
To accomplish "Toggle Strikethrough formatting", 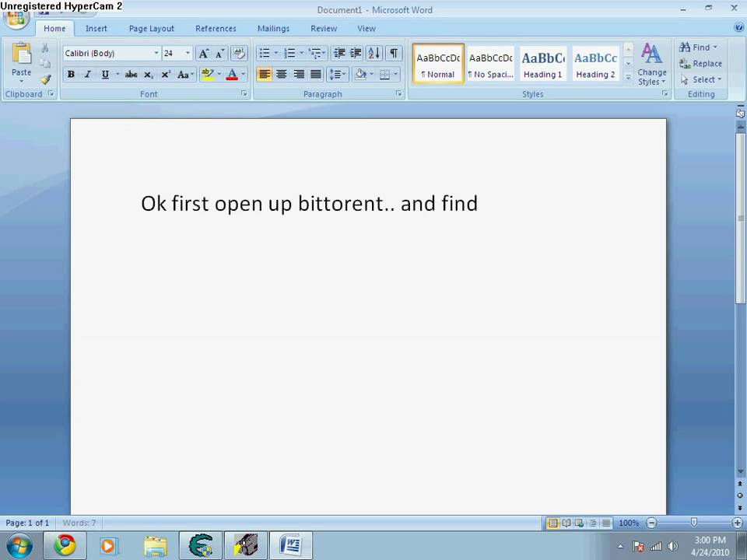I will [131, 75].
